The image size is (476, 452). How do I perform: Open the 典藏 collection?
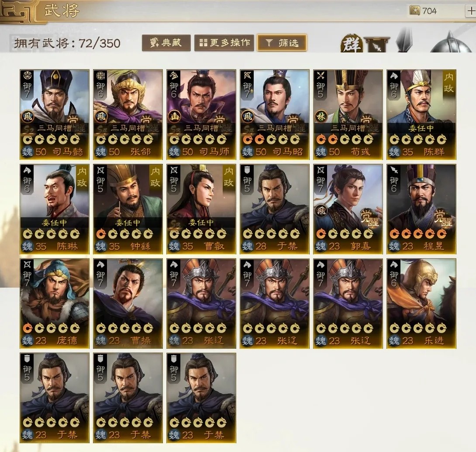point(166,43)
